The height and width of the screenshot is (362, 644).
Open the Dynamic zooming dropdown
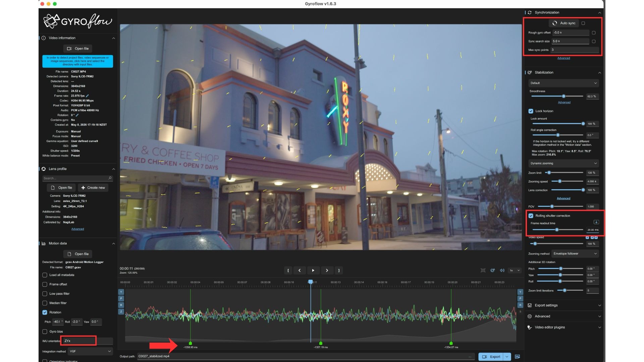[563, 163]
